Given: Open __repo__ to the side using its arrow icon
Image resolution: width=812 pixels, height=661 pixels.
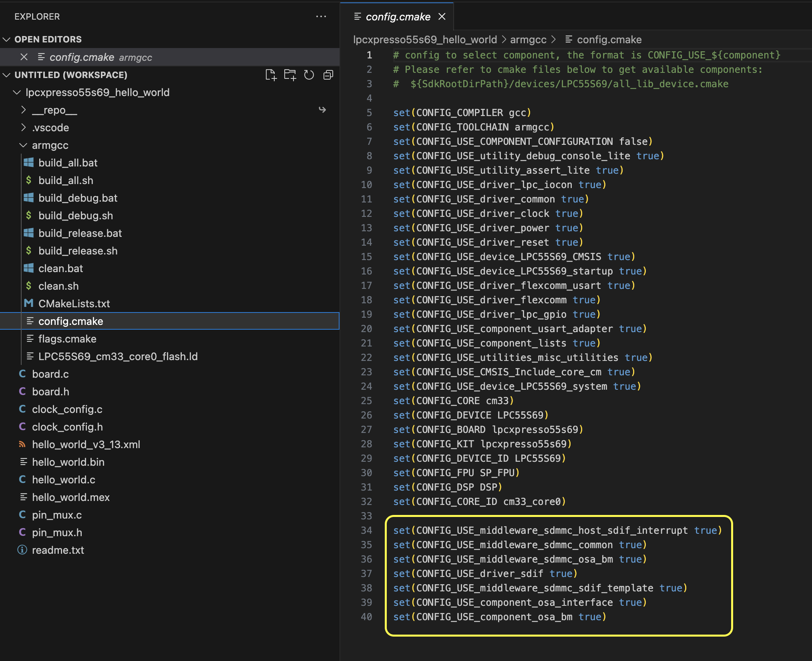Looking at the screenshot, I should point(323,110).
